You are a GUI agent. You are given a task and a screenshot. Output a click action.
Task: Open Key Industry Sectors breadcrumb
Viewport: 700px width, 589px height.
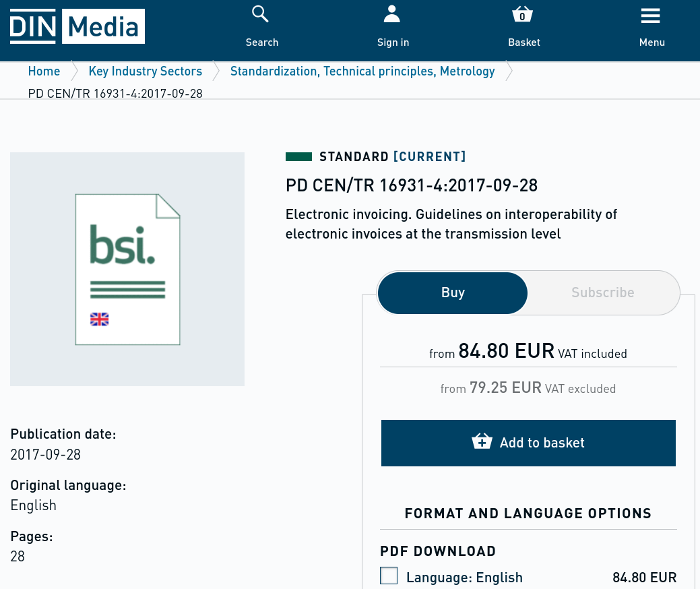pyautogui.click(x=145, y=71)
